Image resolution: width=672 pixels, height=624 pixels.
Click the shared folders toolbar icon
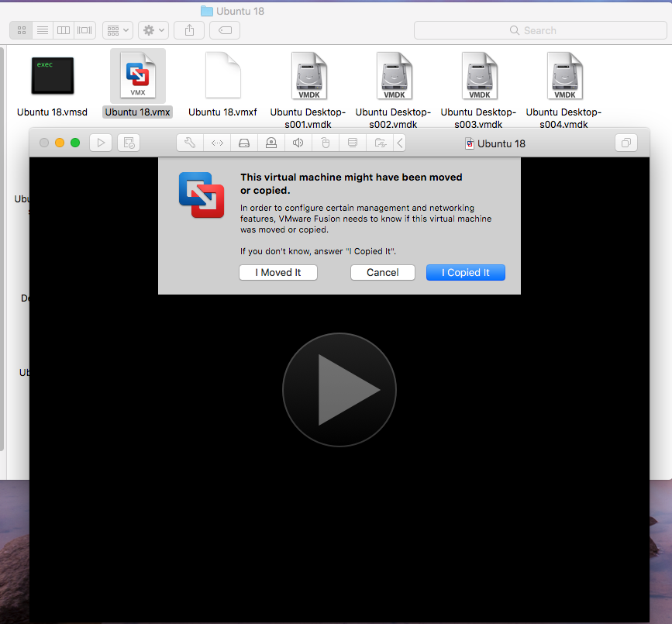(x=380, y=143)
